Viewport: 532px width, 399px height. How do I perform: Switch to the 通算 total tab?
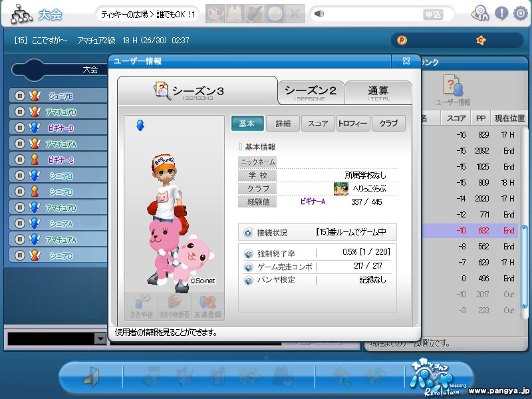click(378, 92)
